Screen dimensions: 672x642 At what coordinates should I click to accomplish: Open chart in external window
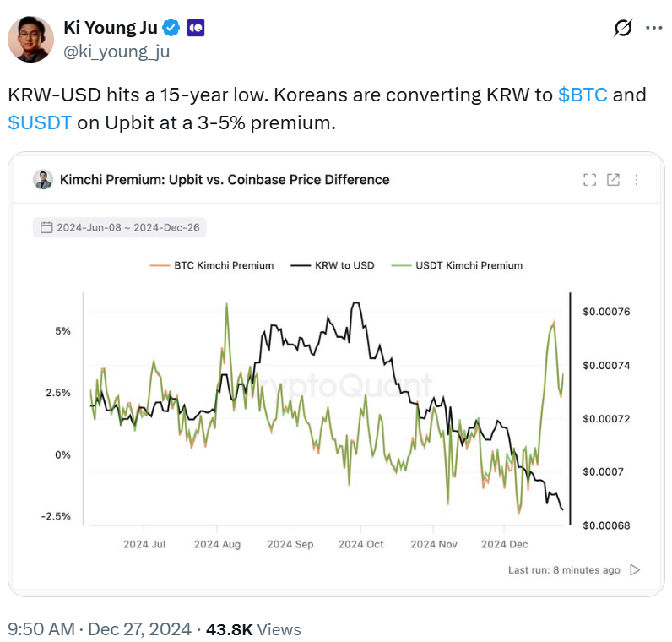(x=613, y=179)
